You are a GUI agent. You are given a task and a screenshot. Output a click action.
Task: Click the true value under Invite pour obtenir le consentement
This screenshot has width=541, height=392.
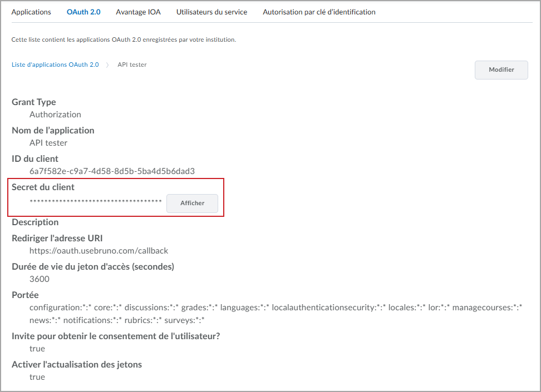point(37,349)
